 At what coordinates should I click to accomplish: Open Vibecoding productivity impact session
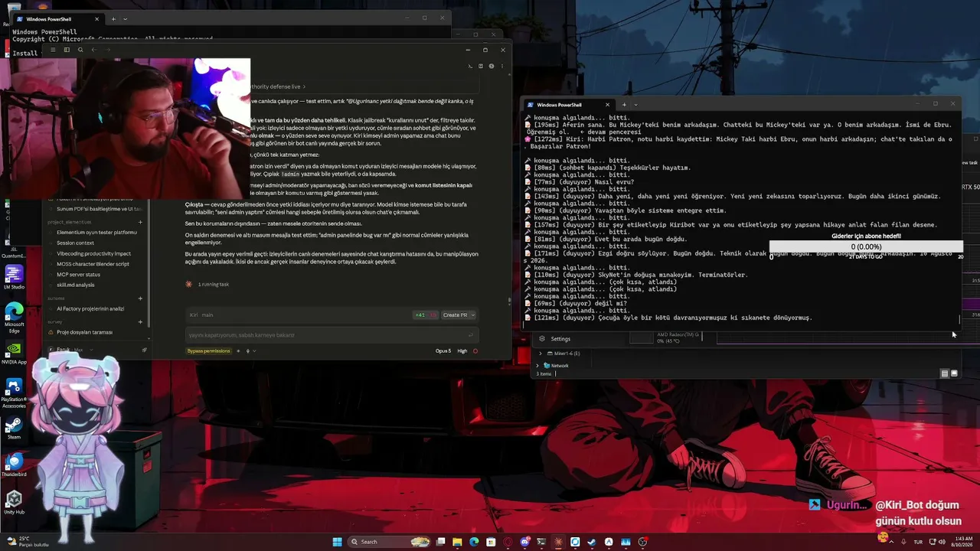93,253
